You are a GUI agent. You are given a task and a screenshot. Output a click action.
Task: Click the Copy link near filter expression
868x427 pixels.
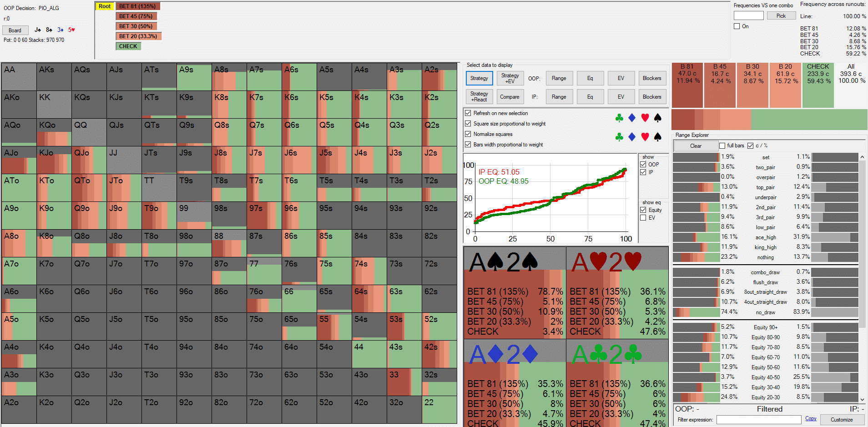coord(811,418)
